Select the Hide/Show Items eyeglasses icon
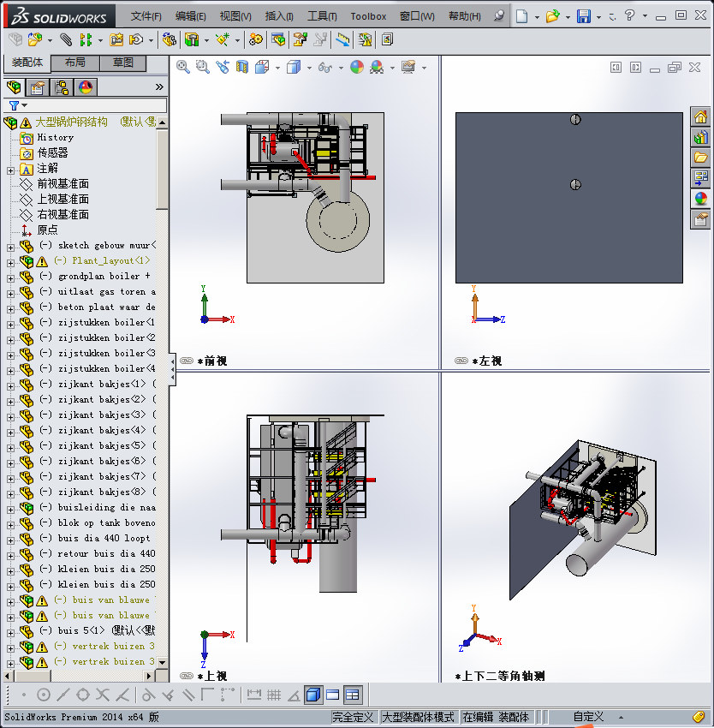Image resolution: width=714 pixels, height=728 pixels. pos(324,66)
